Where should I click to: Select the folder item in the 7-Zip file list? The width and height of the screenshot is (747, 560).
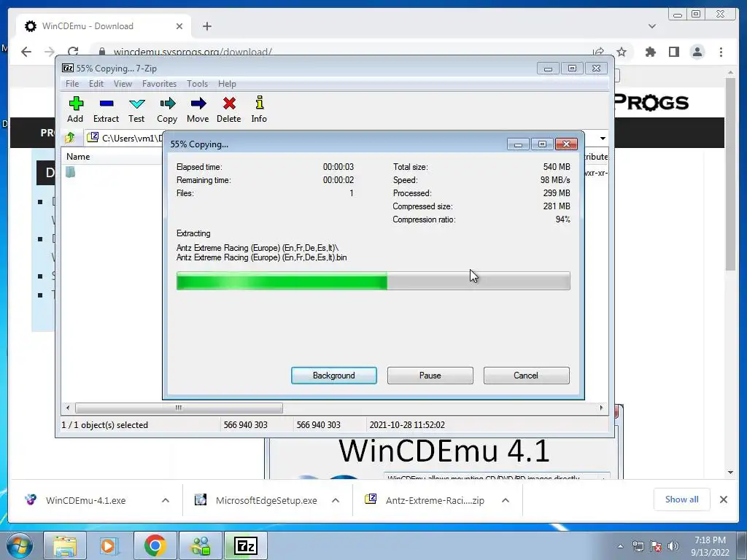pyautogui.click(x=71, y=172)
